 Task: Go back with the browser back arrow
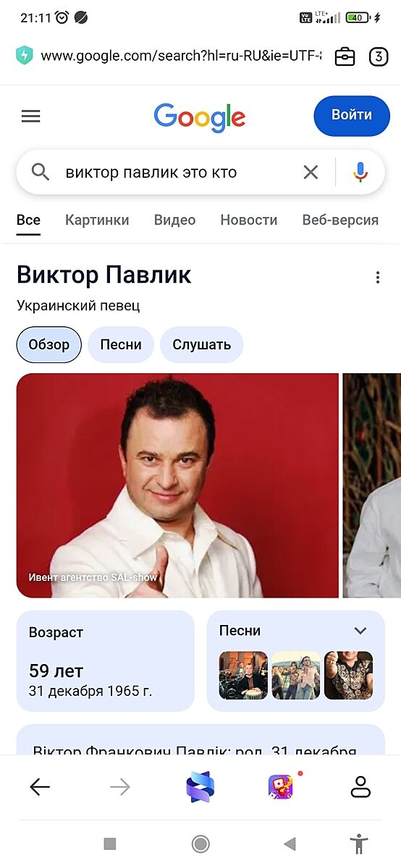point(40,787)
